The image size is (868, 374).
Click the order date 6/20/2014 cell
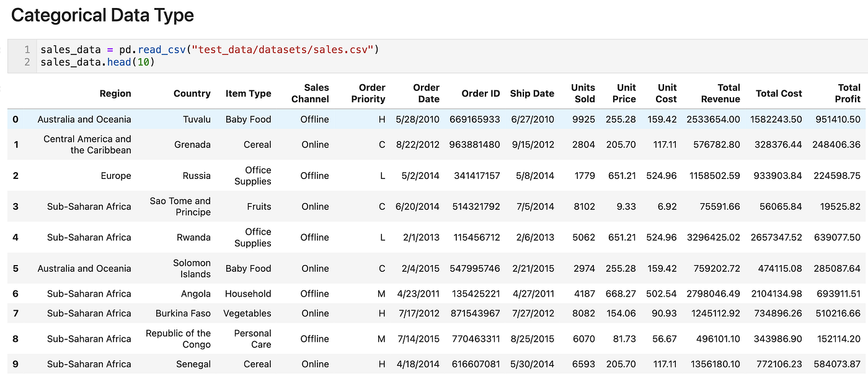417,206
